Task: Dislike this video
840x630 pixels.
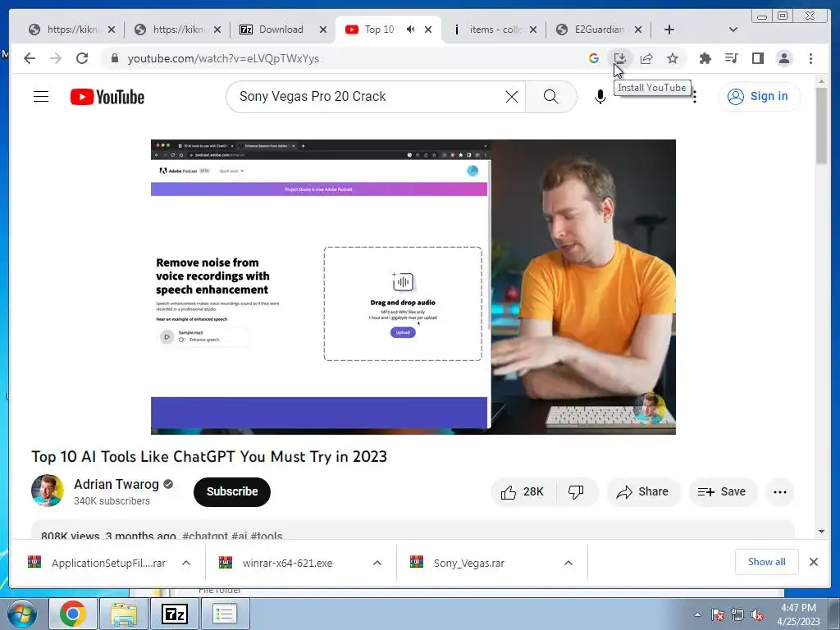Action: coord(577,492)
